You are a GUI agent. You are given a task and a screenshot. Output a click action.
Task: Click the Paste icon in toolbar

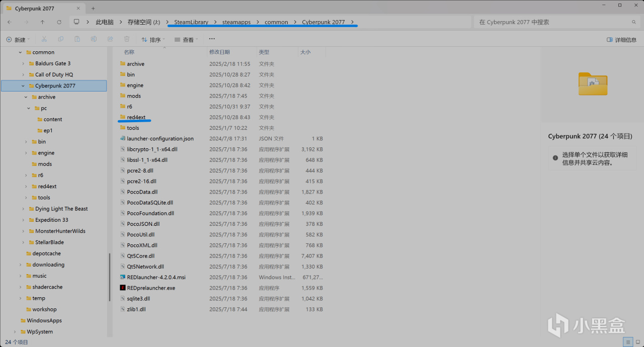click(77, 39)
